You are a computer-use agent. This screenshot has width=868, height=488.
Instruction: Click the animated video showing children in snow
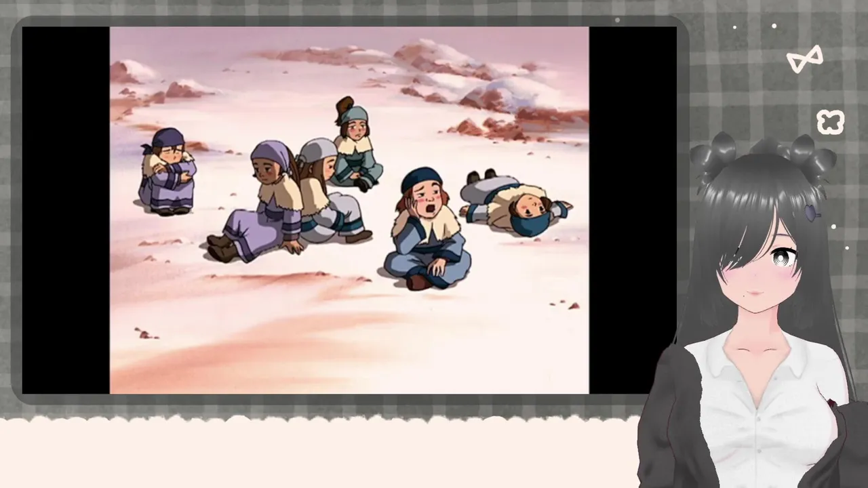point(349,210)
